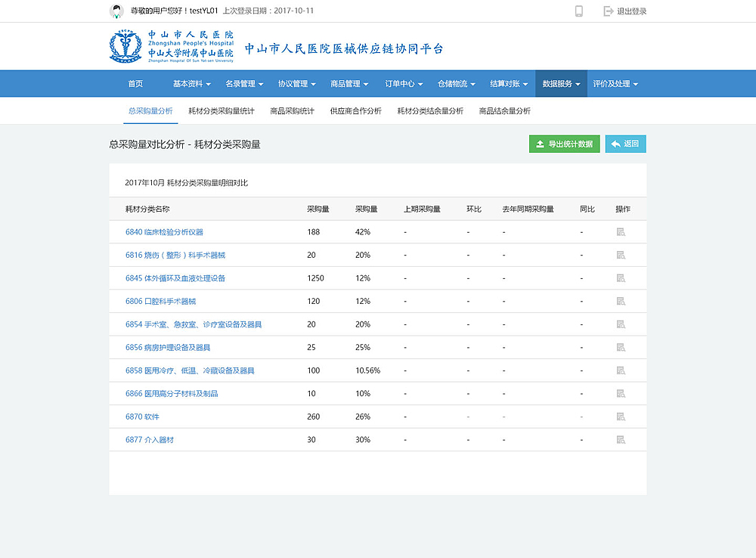Select the 商品采购统计 tab
The height and width of the screenshot is (558, 756).
point(290,110)
